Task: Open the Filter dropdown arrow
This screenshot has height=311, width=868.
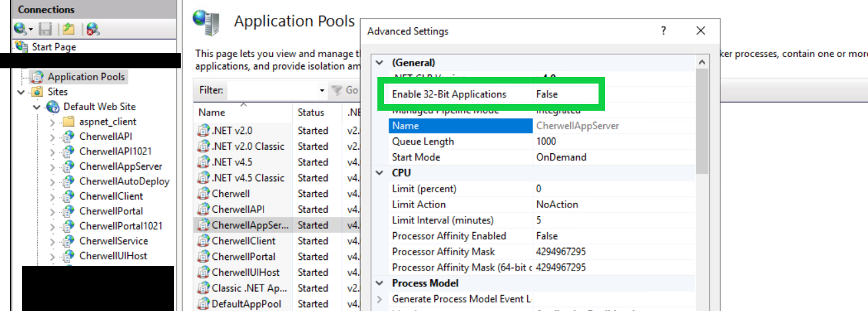Action: [322, 90]
